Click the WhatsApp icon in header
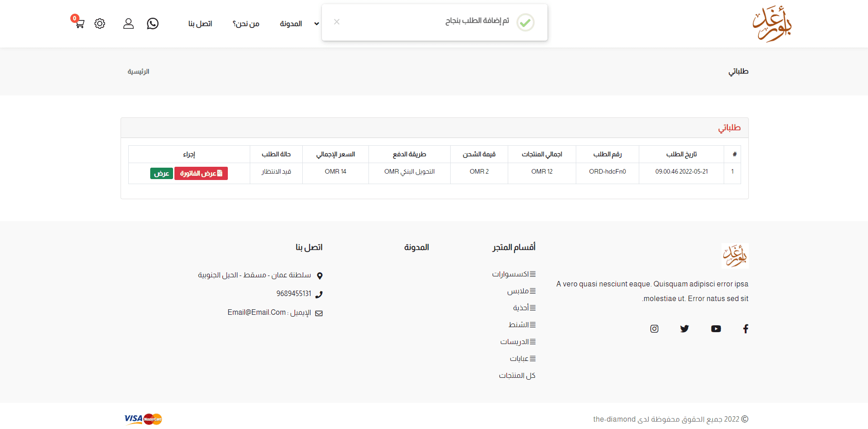The width and height of the screenshot is (868, 429). click(153, 23)
